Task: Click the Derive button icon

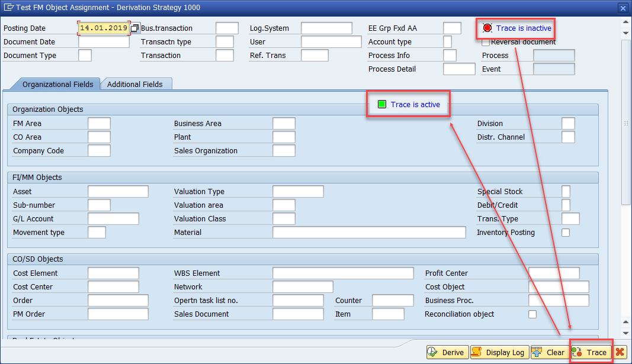Action: pyautogui.click(x=433, y=352)
